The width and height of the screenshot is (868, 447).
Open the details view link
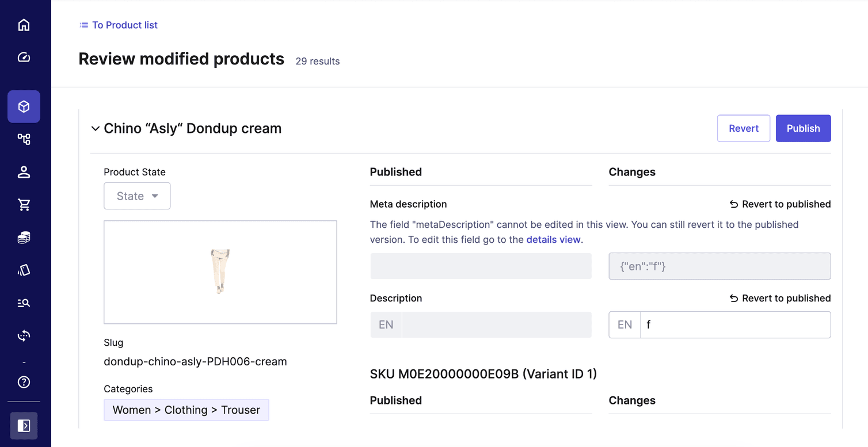553,239
